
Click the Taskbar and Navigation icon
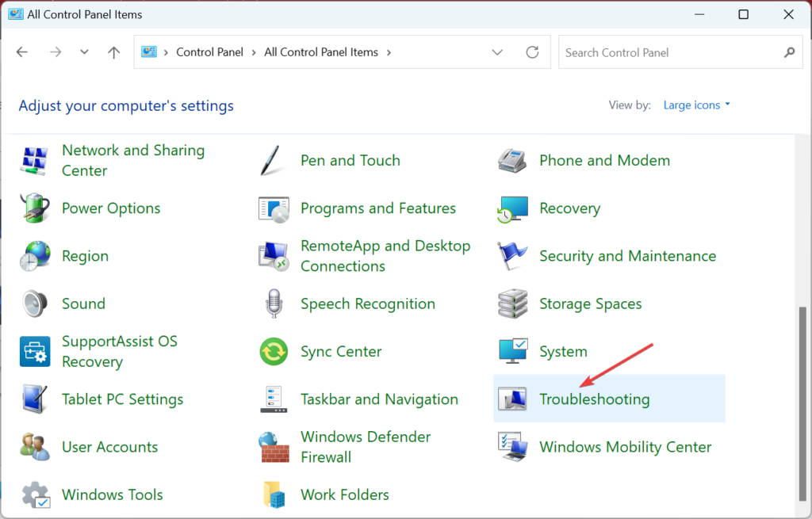(274, 399)
